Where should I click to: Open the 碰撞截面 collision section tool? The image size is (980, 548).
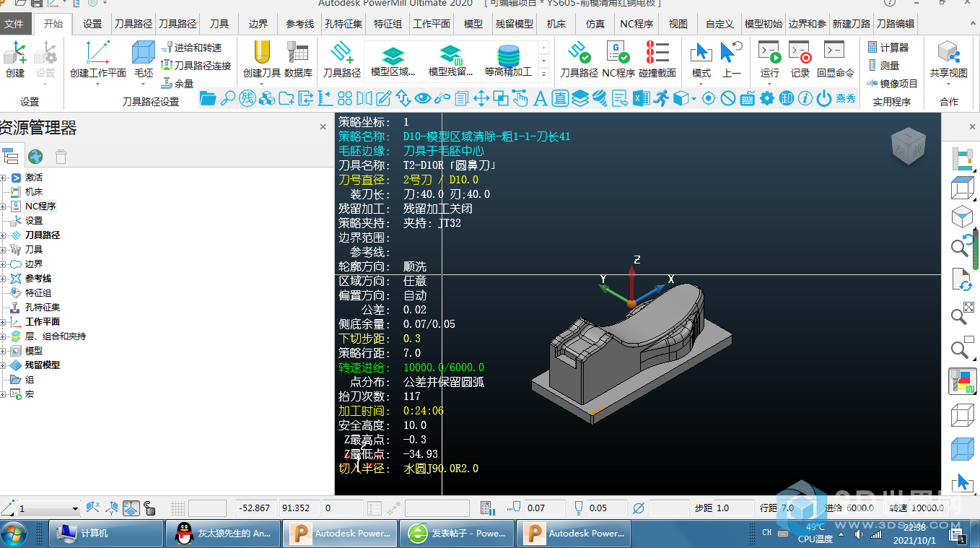[x=657, y=58]
